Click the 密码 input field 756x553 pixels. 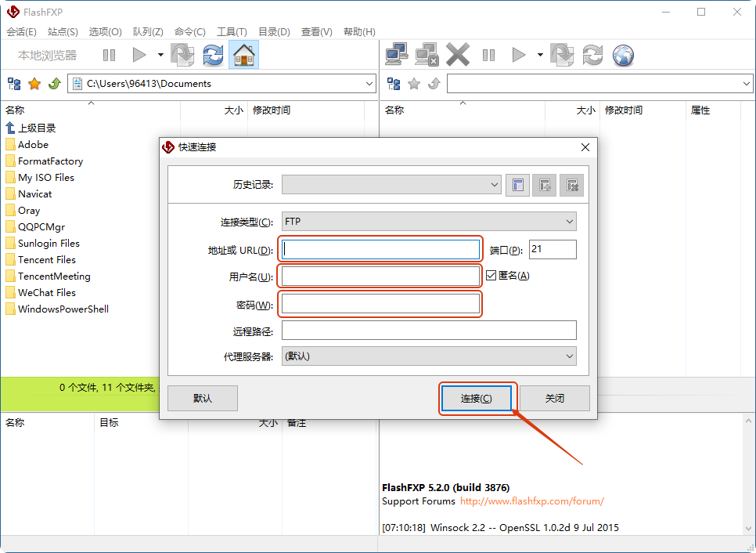(381, 304)
